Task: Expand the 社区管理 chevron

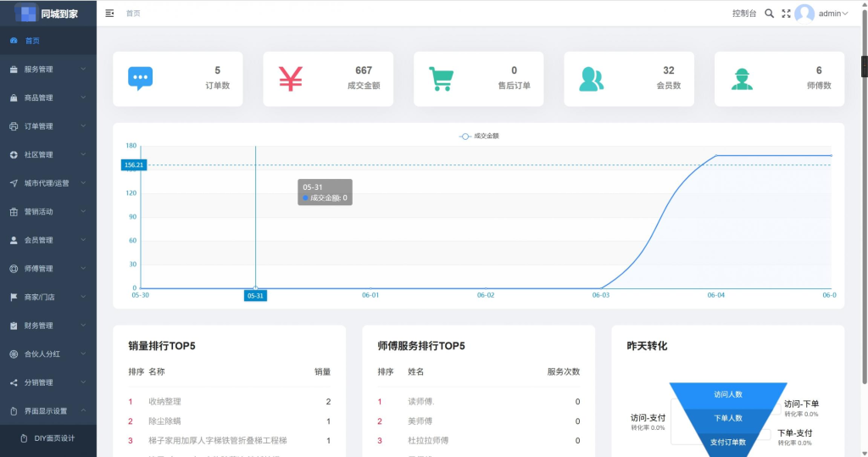Action: 83,154
